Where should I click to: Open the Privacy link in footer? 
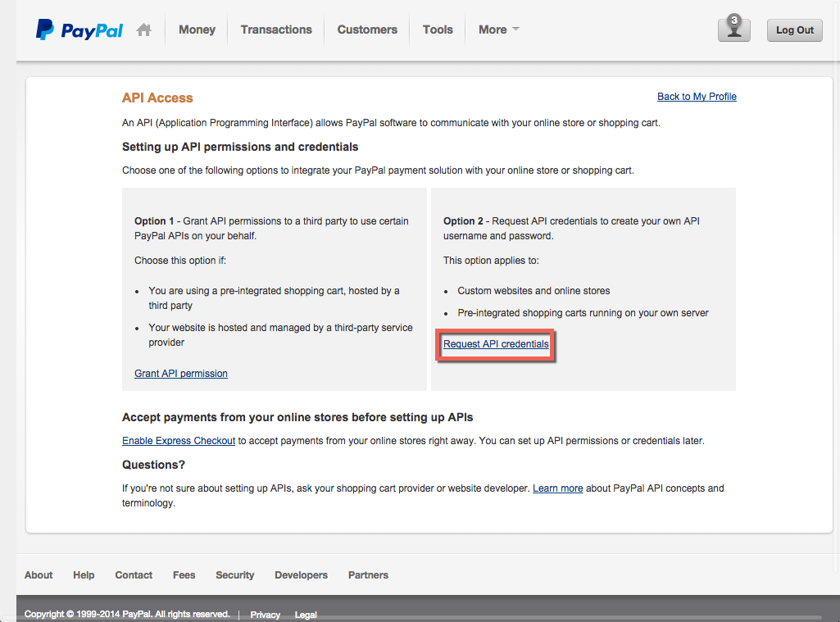click(x=266, y=615)
